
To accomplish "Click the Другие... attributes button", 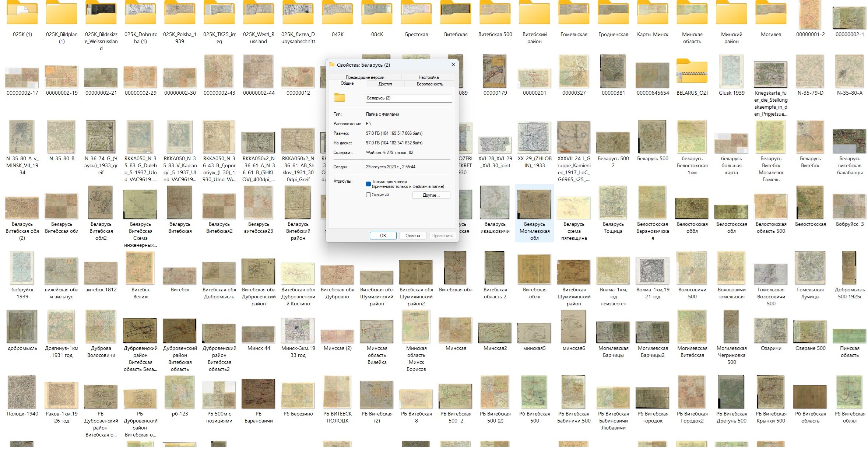I will [x=431, y=195].
